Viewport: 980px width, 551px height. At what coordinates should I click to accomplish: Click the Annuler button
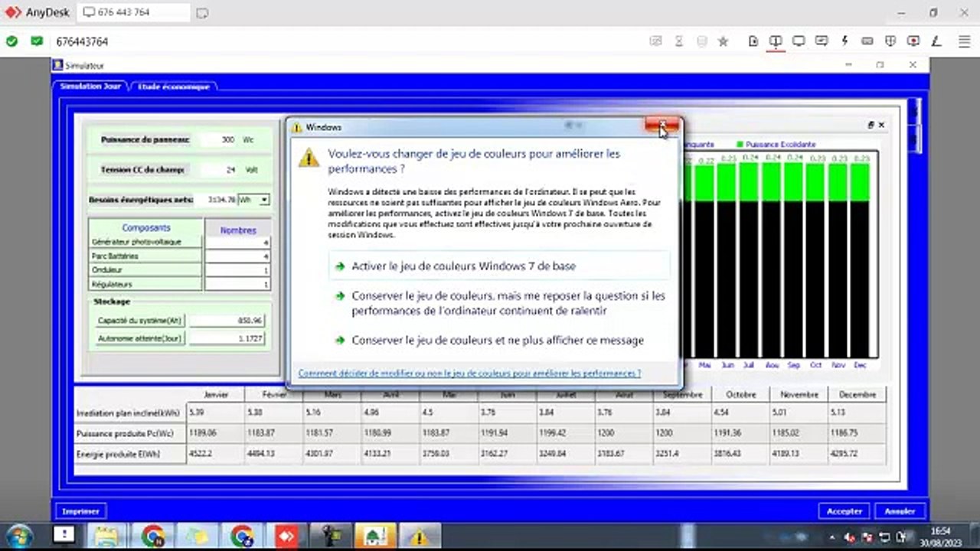tap(900, 511)
